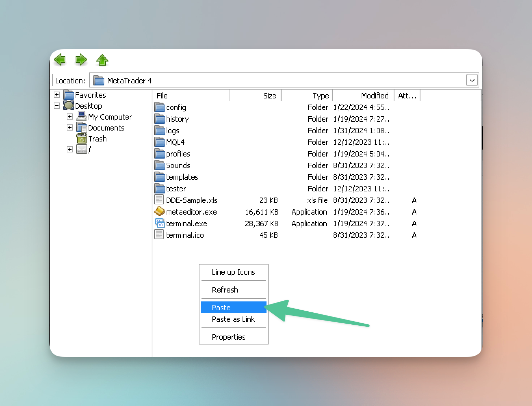Choose Properties from context menu
The width and height of the screenshot is (532, 406).
tap(234, 337)
